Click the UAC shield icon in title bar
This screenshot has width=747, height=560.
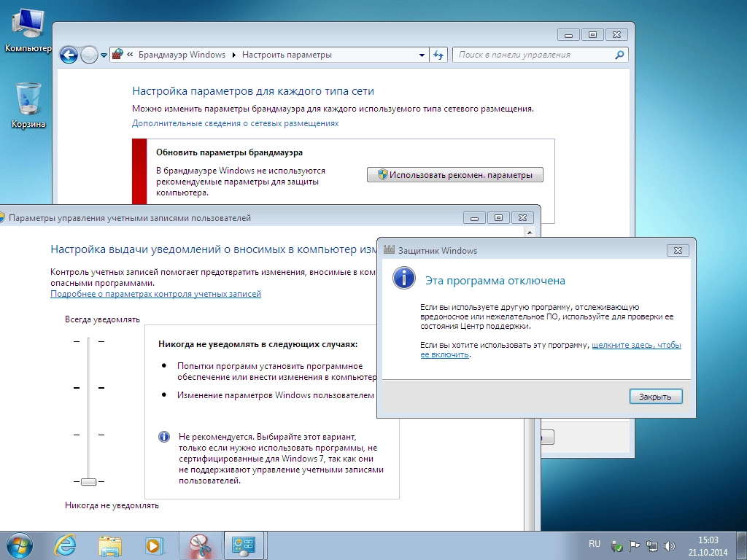tap(2, 217)
